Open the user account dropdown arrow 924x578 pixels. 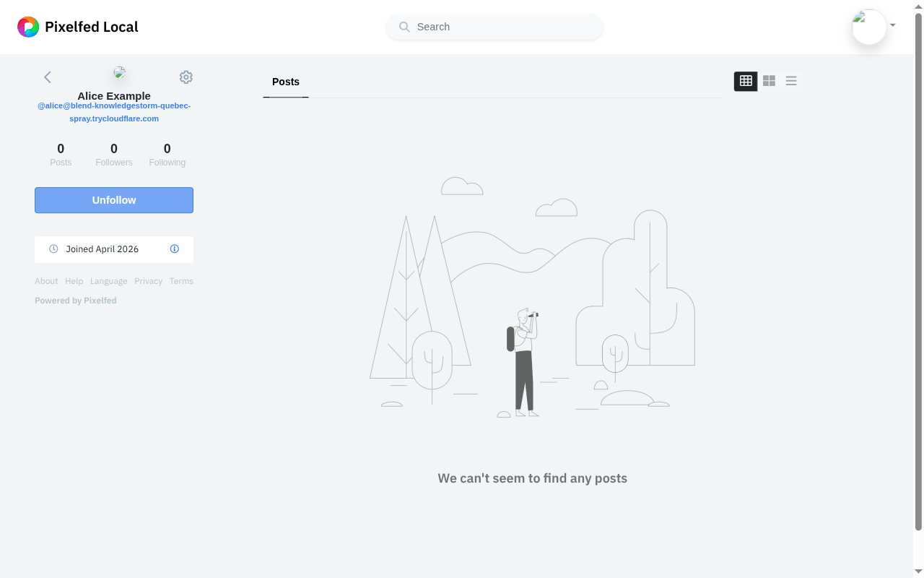[x=893, y=25]
